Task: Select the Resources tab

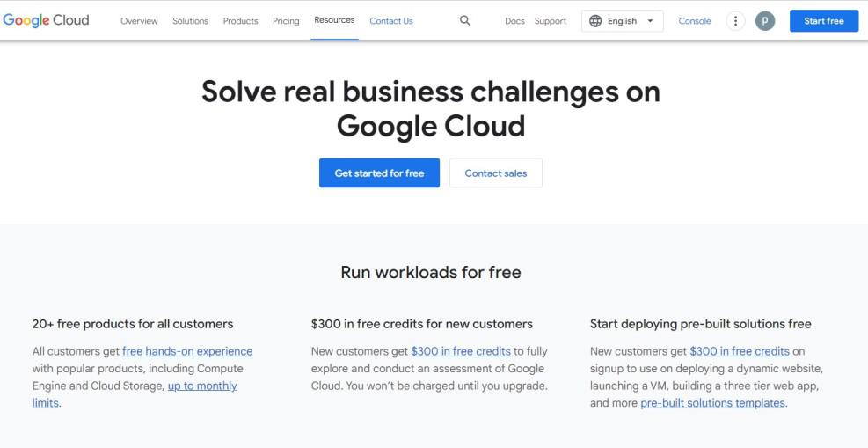Action: [x=334, y=20]
